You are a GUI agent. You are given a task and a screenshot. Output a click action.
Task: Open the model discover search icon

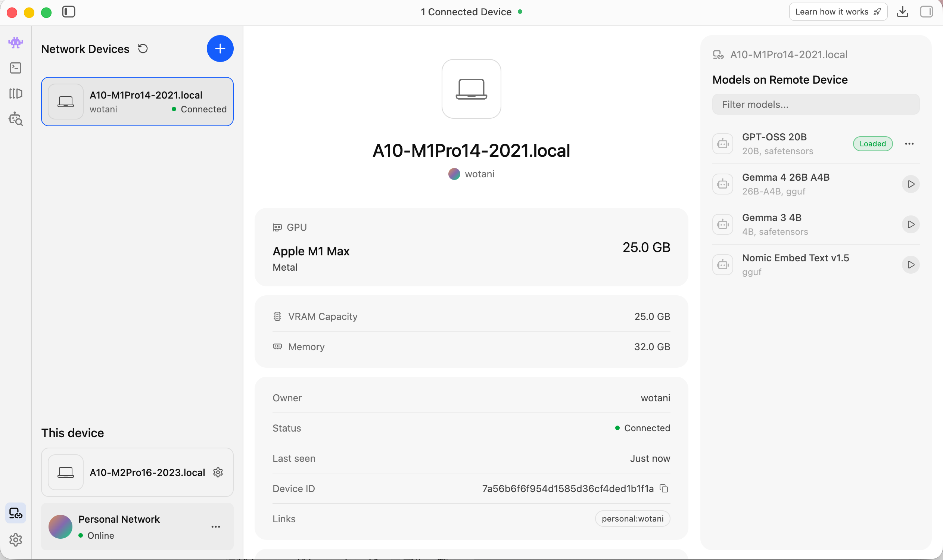point(15,119)
